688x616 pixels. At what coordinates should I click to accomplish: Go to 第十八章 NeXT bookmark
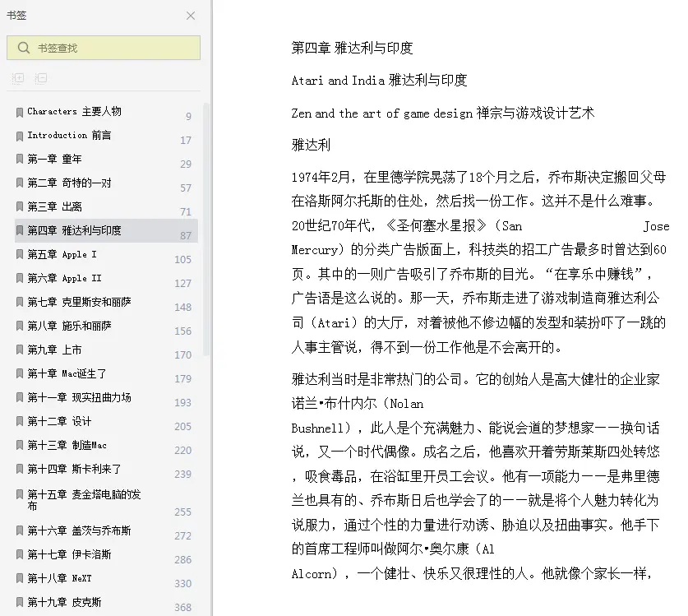point(60,578)
